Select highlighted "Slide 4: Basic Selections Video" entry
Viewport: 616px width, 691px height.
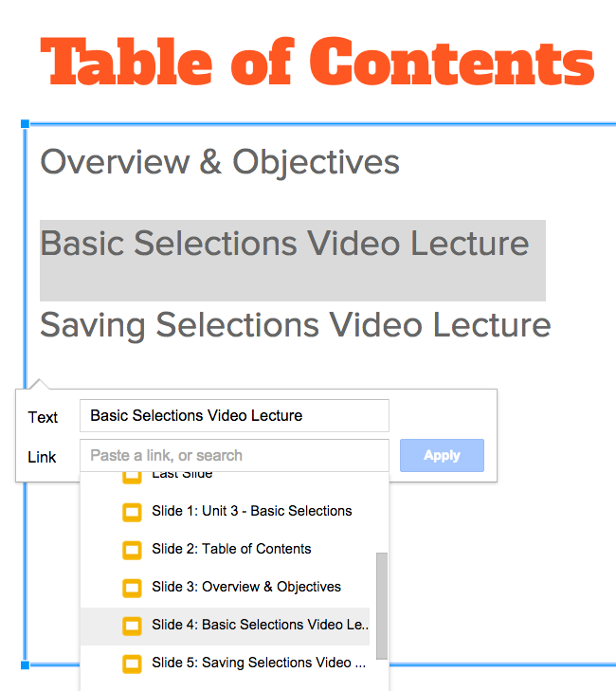click(x=260, y=625)
